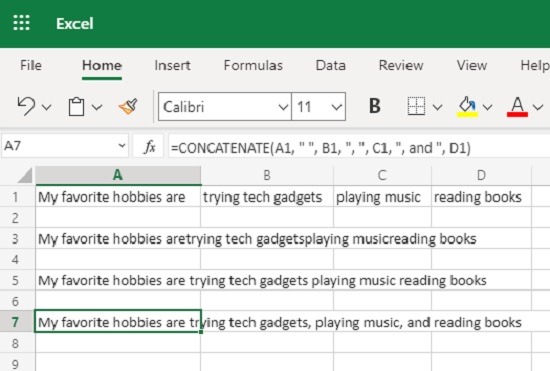Select cell 'reading books' in D1
550x371 pixels.
481,197
